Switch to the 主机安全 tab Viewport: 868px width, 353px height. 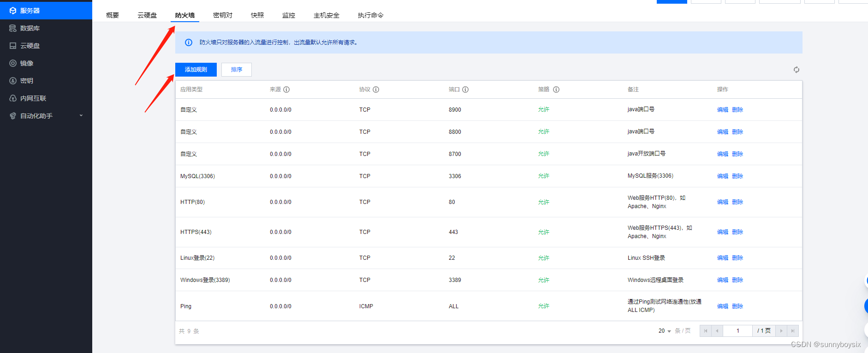[327, 15]
